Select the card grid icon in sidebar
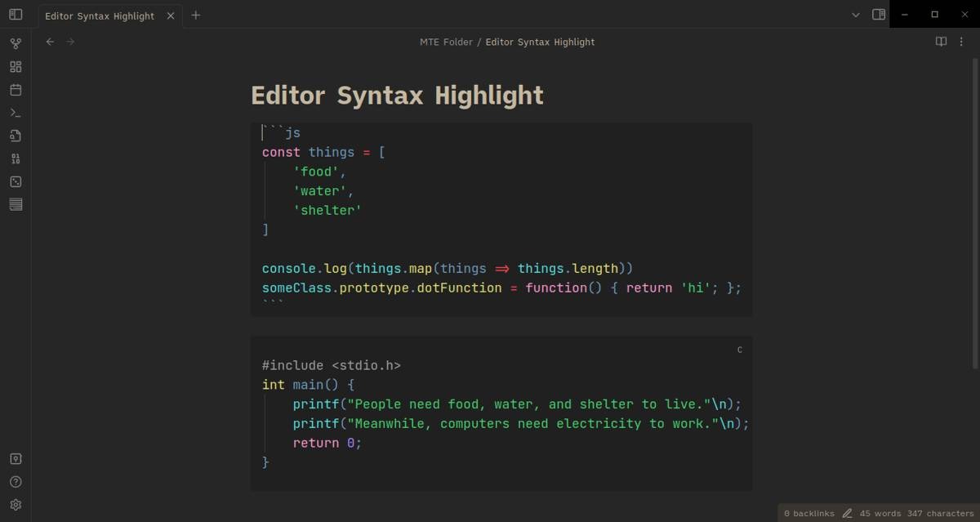This screenshot has height=522, width=980. click(x=16, y=66)
